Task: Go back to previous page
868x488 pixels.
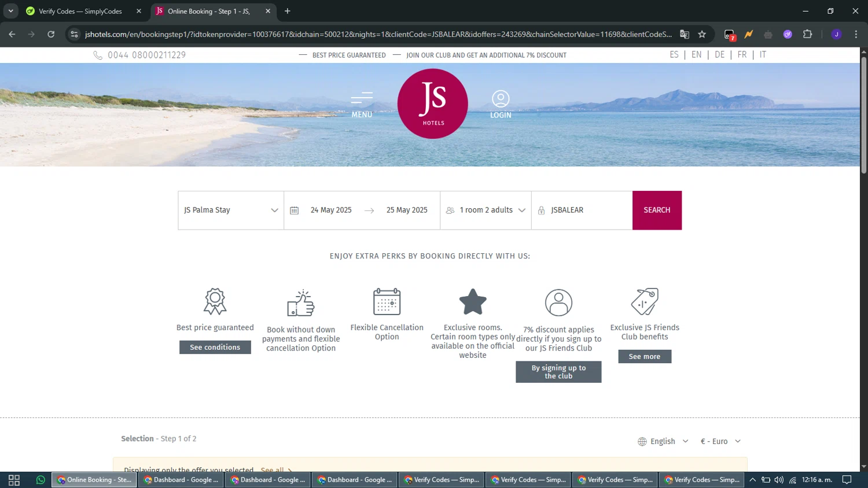Action: pyautogui.click(x=12, y=34)
